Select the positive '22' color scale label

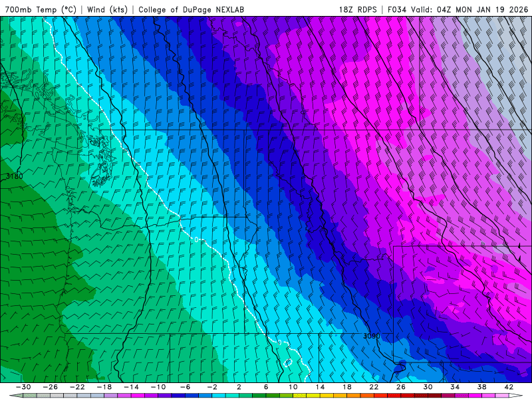point(374,387)
